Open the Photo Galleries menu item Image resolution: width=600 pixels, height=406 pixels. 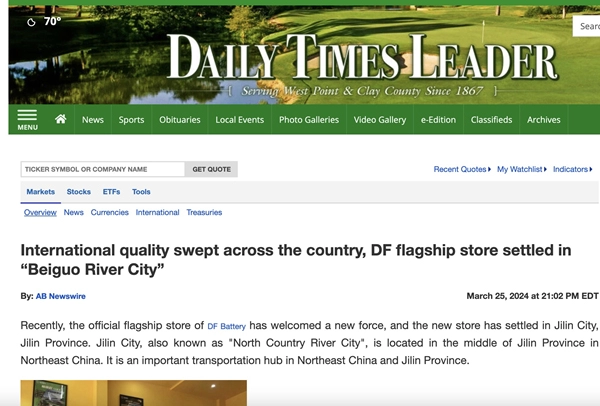point(309,120)
